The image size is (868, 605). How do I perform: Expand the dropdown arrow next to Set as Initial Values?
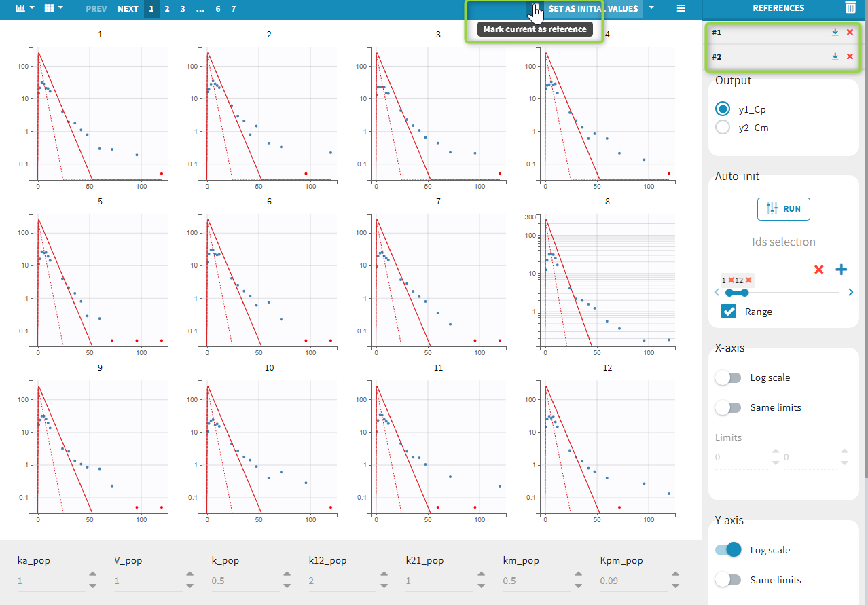651,9
